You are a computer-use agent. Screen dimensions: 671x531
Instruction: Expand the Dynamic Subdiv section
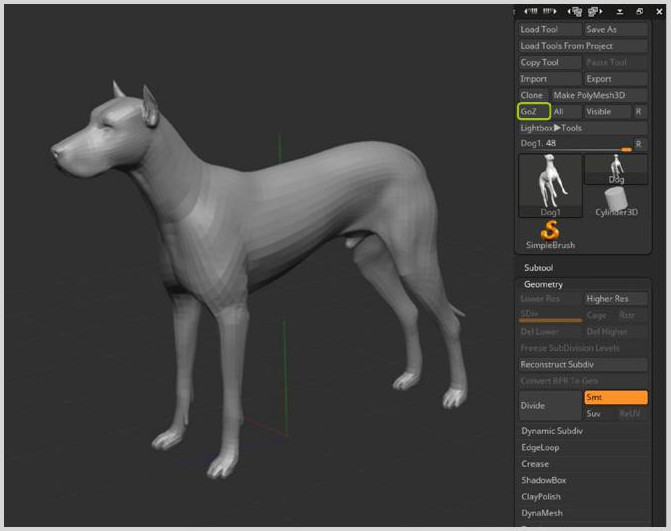pos(552,431)
